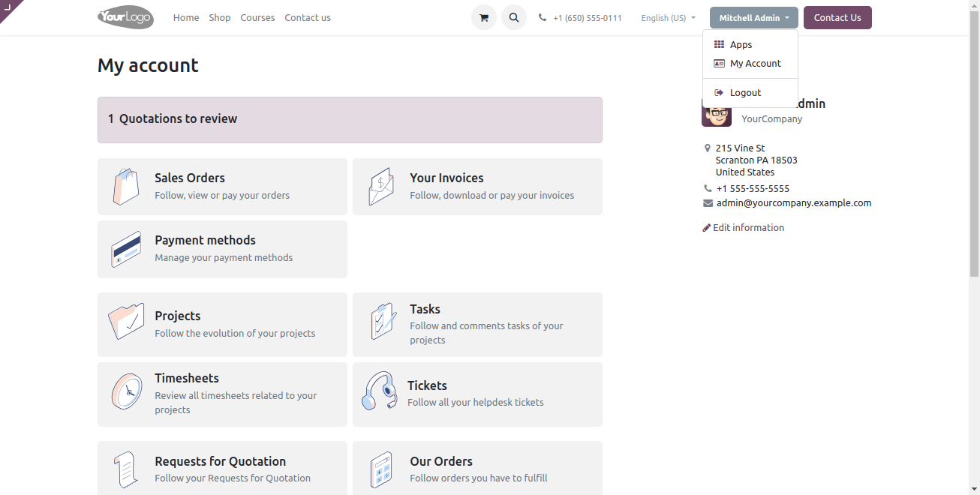The height and width of the screenshot is (495, 980).
Task: Click the YourLogo site logo
Action: [x=125, y=17]
